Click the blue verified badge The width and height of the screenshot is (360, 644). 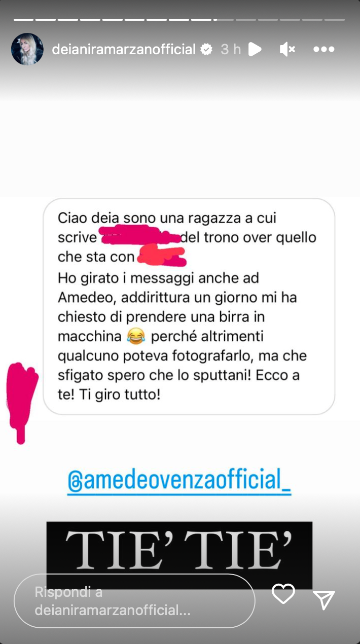pos(206,49)
